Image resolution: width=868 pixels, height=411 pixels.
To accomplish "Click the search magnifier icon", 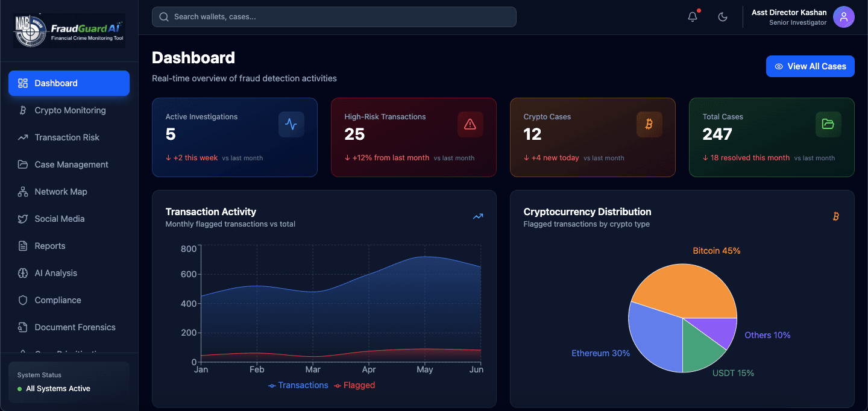I will [x=163, y=17].
